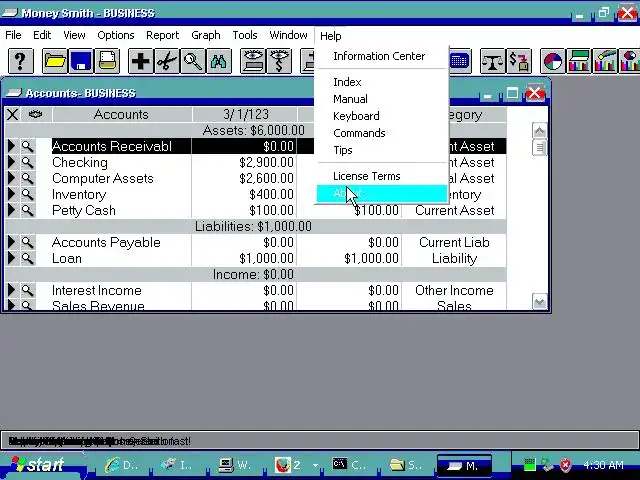
Task: Choose Index from the Help menu
Action: (x=382, y=82)
